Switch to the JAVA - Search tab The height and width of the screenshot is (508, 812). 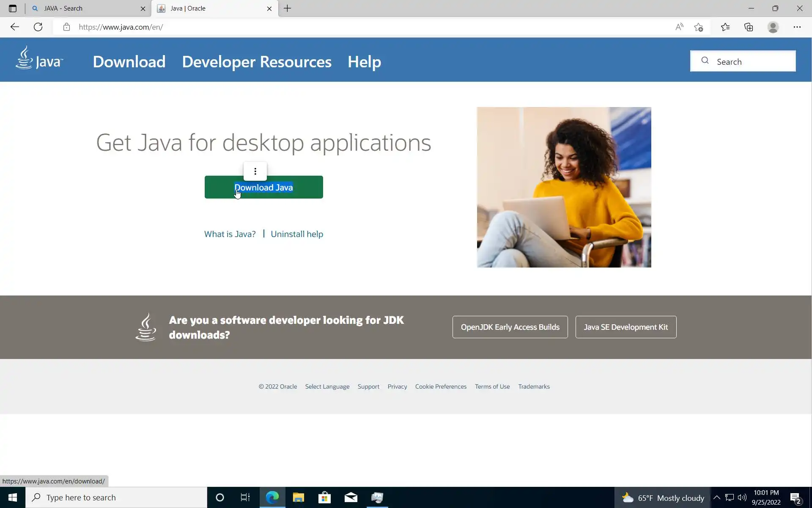[x=85, y=8]
